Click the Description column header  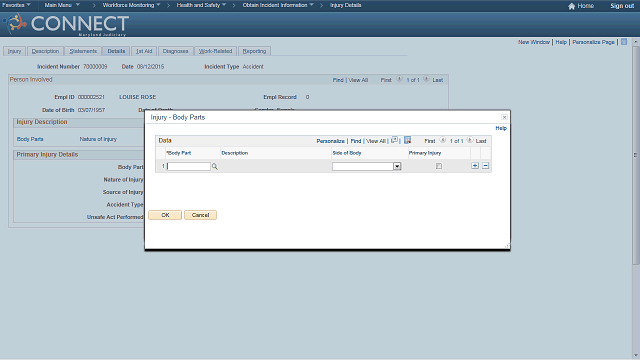pos(235,153)
